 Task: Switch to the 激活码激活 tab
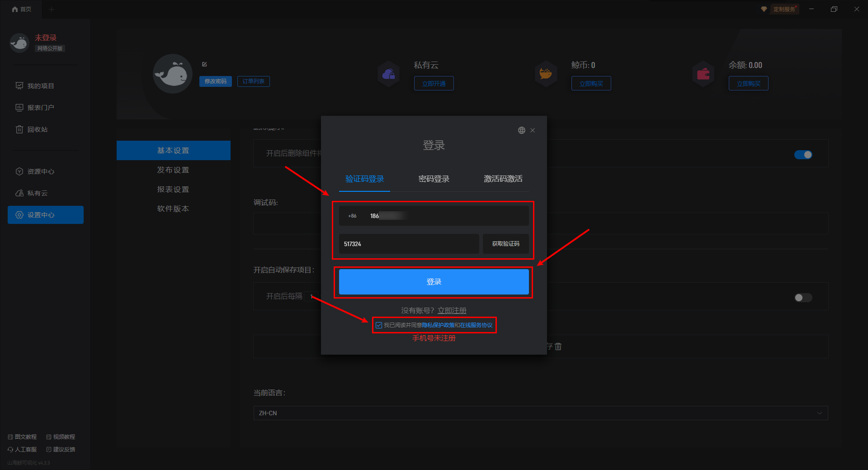tap(503, 179)
